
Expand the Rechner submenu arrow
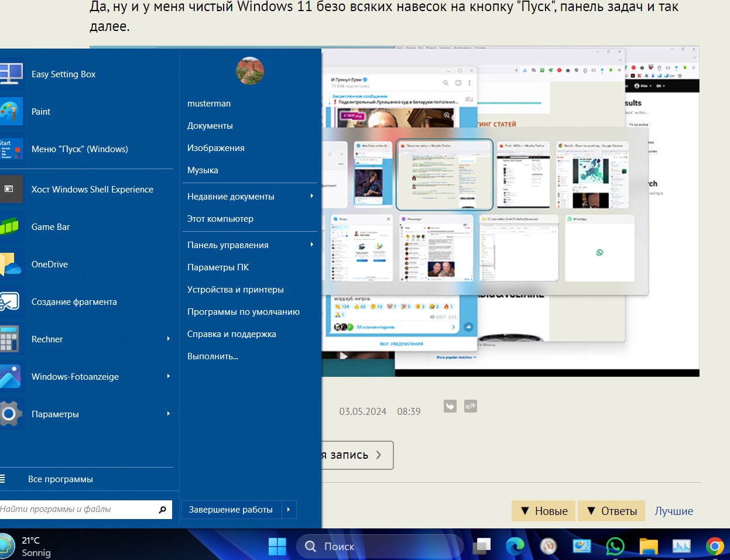pyautogui.click(x=168, y=339)
